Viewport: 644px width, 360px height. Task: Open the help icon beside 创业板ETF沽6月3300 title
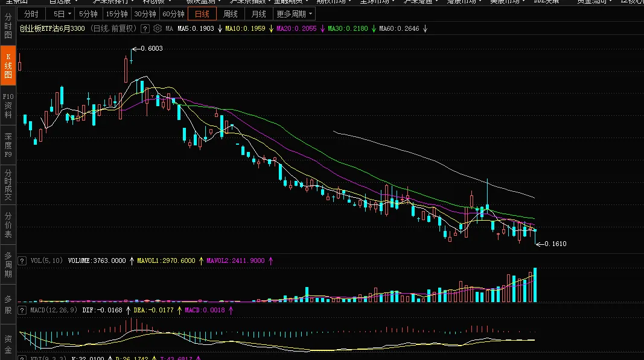pyautogui.click(x=145, y=29)
